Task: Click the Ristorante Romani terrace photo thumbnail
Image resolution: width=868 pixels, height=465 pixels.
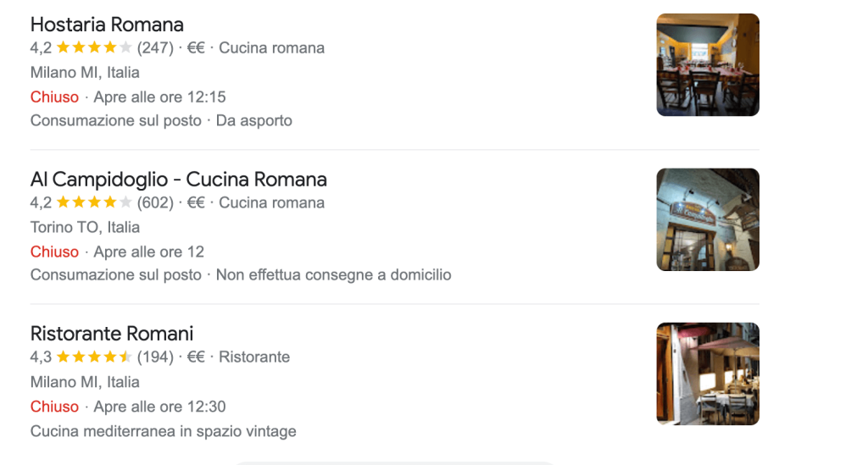Action: click(708, 374)
